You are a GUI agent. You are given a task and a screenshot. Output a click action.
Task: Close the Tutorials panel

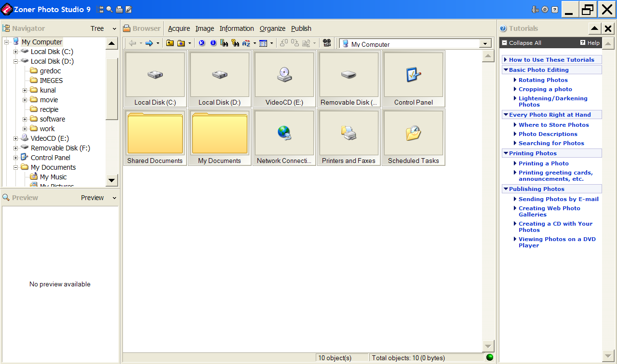pos(608,28)
